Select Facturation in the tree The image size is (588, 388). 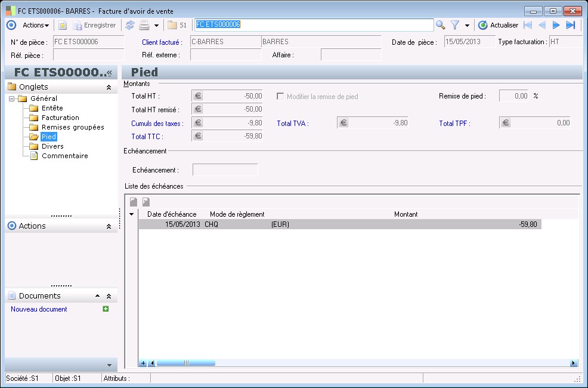tap(60, 118)
